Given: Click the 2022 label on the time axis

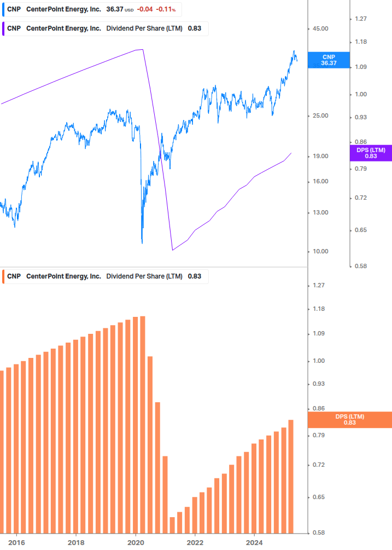Looking at the screenshot, I should [x=195, y=543].
